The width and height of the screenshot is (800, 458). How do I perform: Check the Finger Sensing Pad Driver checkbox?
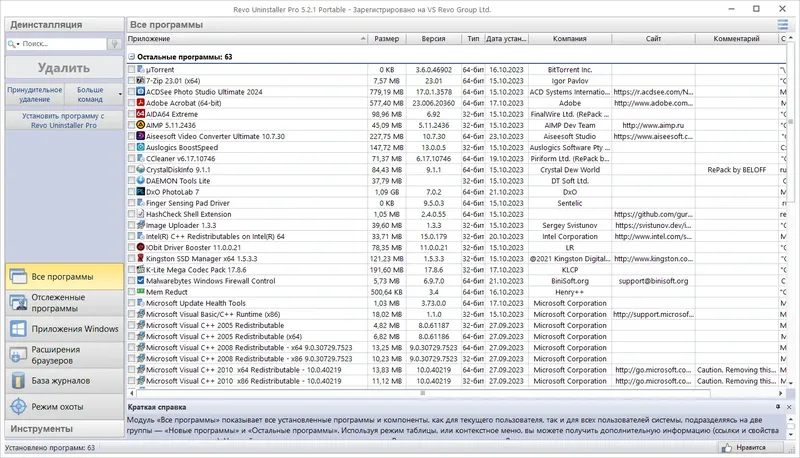tap(132, 203)
